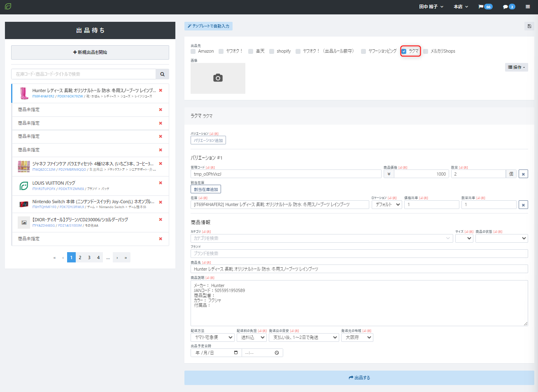Click 割当在庫追加 button
This screenshot has width=538, height=392.
pos(206,189)
